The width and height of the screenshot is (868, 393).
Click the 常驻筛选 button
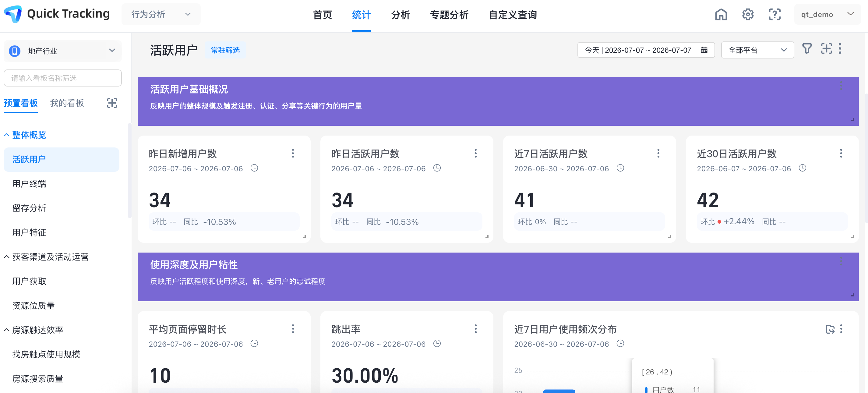tap(225, 50)
